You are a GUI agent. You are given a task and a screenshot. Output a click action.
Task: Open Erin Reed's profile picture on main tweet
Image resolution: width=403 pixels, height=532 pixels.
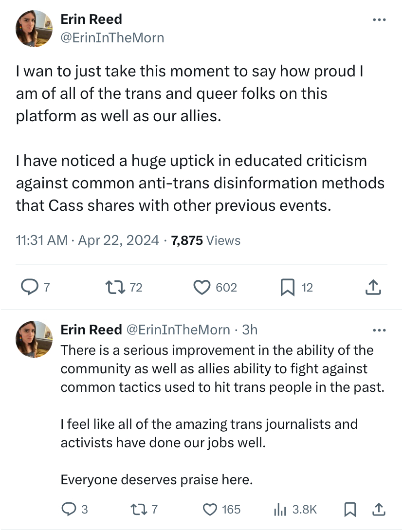[x=34, y=29]
